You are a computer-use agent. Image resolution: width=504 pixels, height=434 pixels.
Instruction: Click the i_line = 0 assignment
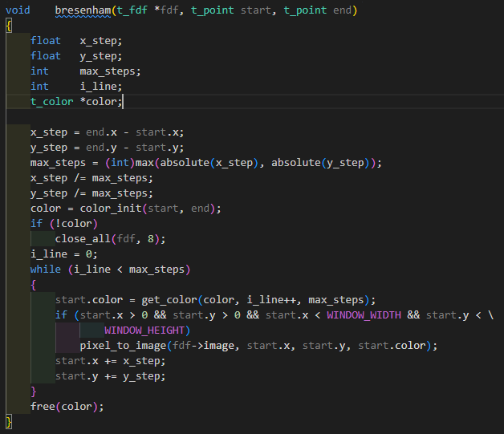point(63,254)
